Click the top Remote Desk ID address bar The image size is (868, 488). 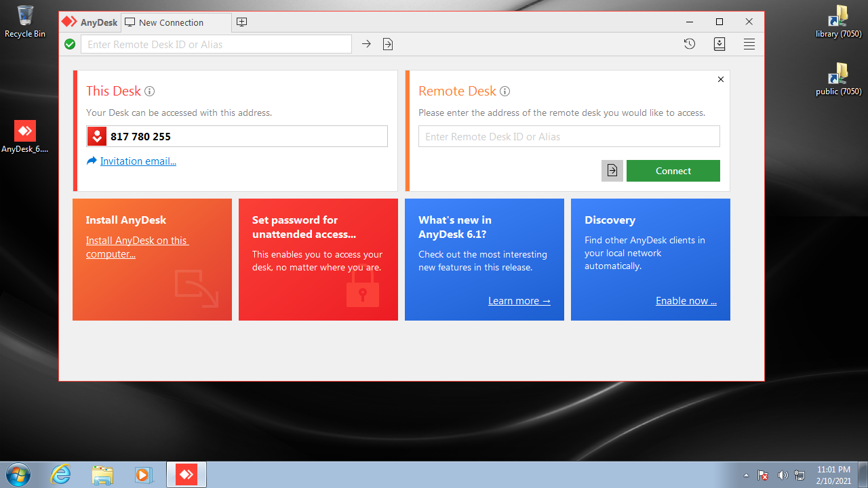216,44
